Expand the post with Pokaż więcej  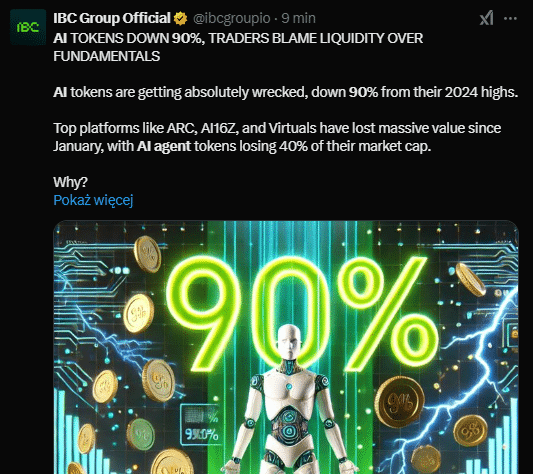93,200
